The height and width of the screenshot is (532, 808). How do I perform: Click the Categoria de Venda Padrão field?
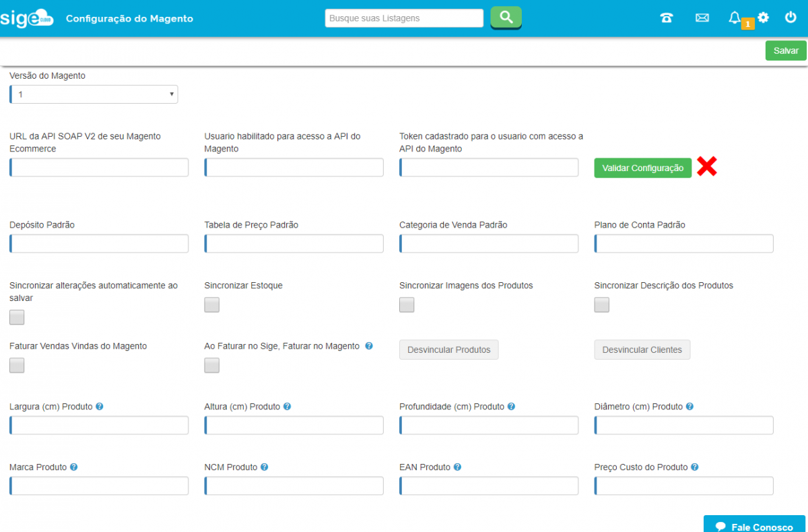[x=489, y=244]
